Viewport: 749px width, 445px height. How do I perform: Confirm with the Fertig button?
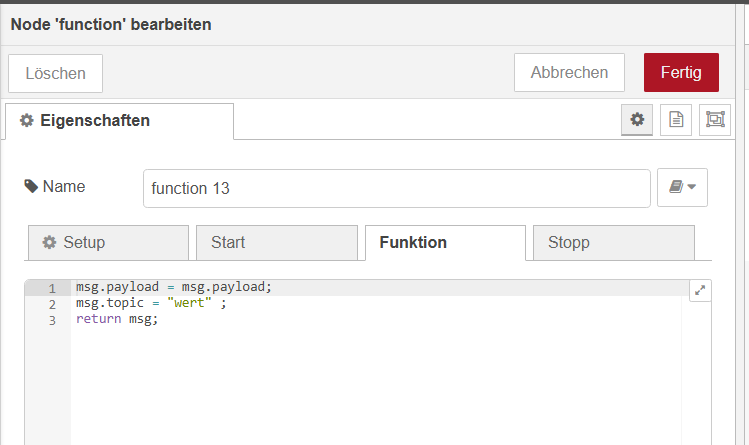tap(681, 72)
